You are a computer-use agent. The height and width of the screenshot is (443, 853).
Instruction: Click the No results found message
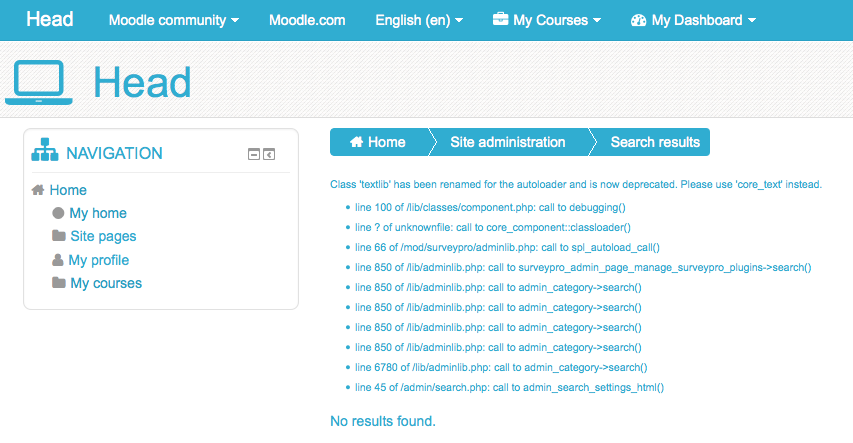383,421
